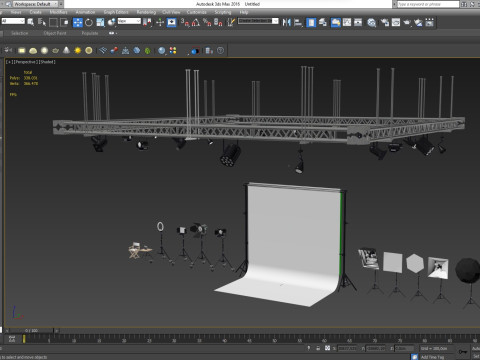Image resolution: width=480 pixels, height=360 pixels.
Task: Click the Render Production teapot icon
Action: [x=407, y=22]
